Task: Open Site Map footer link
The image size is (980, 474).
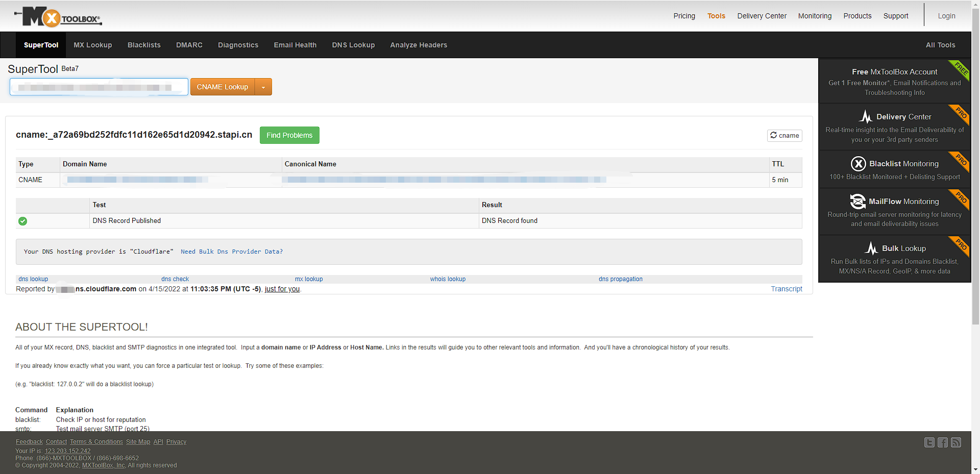Action: pyautogui.click(x=138, y=442)
